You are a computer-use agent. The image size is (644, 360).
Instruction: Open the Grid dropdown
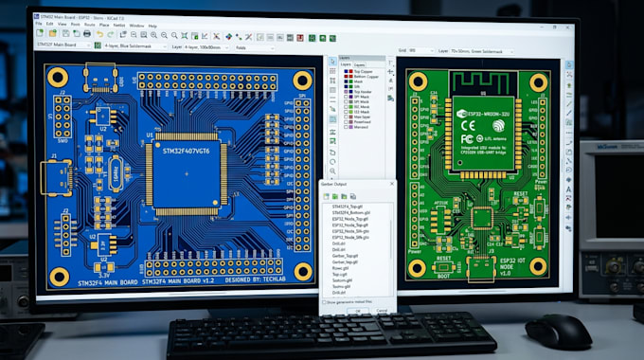420,50
